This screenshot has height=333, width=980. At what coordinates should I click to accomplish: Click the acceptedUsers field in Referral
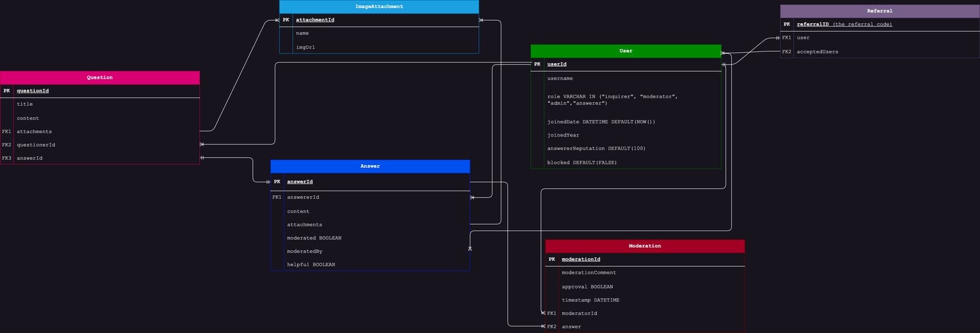click(817, 52)
